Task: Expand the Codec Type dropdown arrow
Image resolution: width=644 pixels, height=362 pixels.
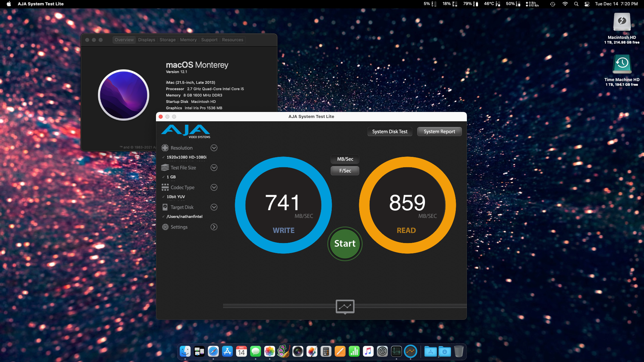Action: [x=214, y=187]
